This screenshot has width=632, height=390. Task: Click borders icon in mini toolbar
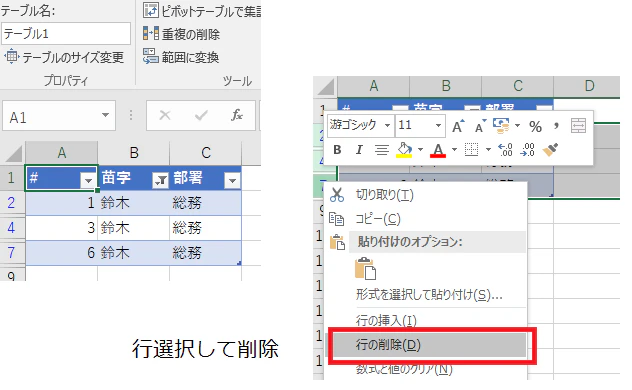[471, 149]
